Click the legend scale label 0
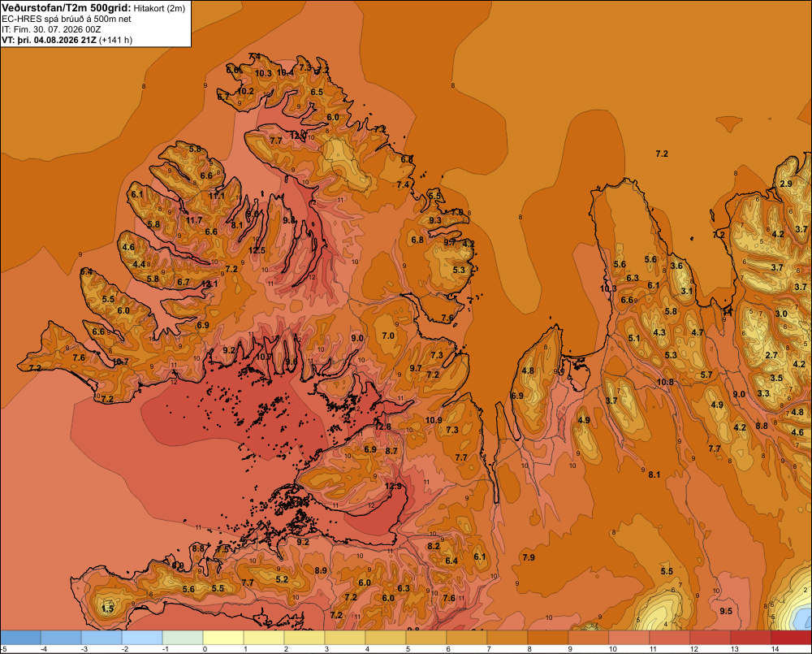The height and width of the screenshot is (654, 812). tap(205, 649)
